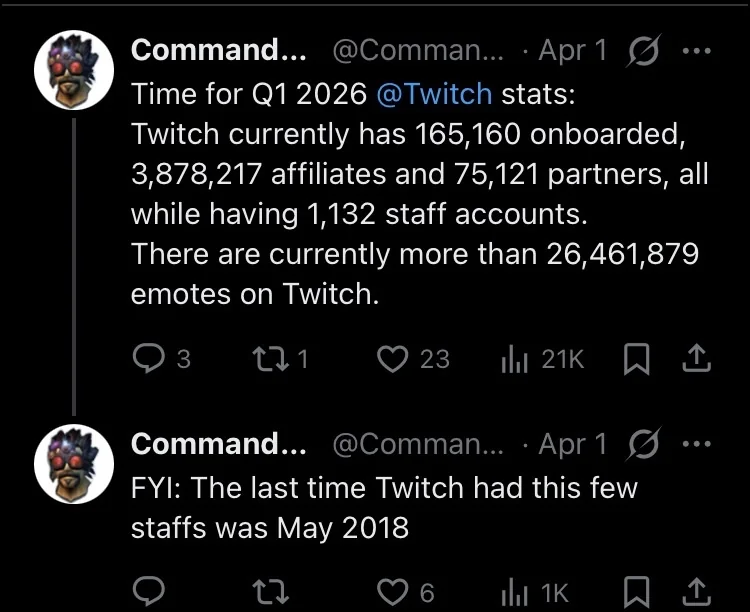
Task: View analytics showing 21K views
Action: click(513, 359)
